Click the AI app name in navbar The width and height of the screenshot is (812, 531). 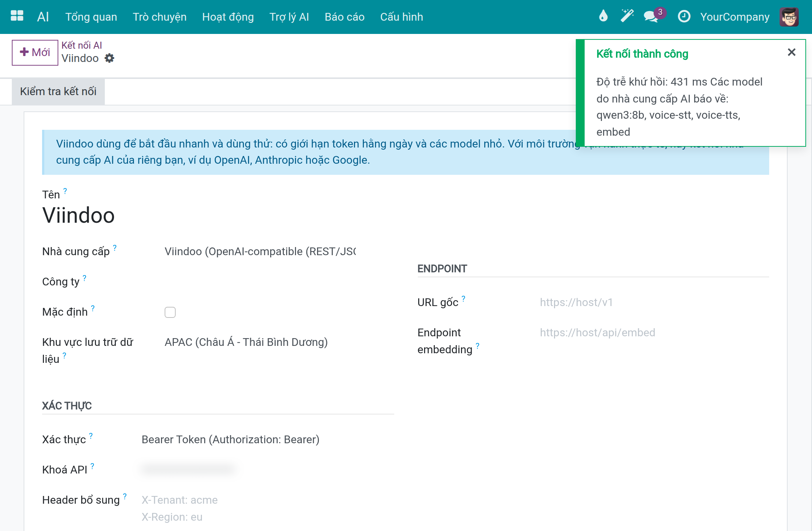(x=43, y=17)
